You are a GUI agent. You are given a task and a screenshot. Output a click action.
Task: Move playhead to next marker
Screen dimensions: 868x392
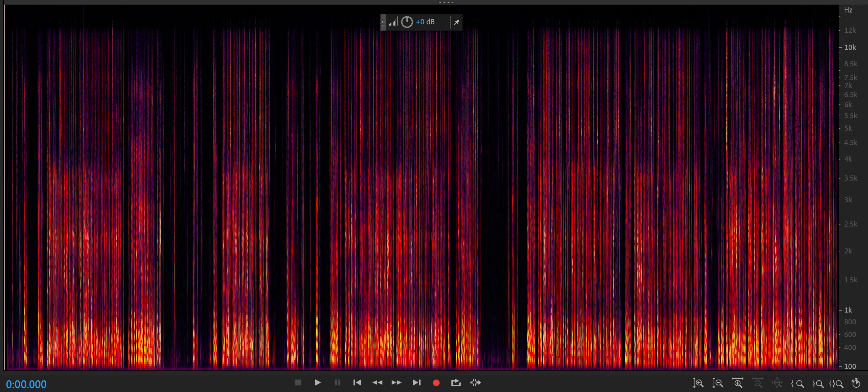[417, 382]
